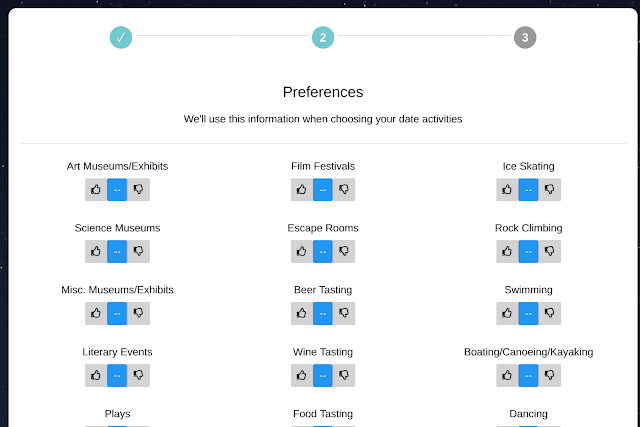Viewport: 640px width, 427px height.
Task: Select step 2 in progress indicator
Action: [323, 38]
